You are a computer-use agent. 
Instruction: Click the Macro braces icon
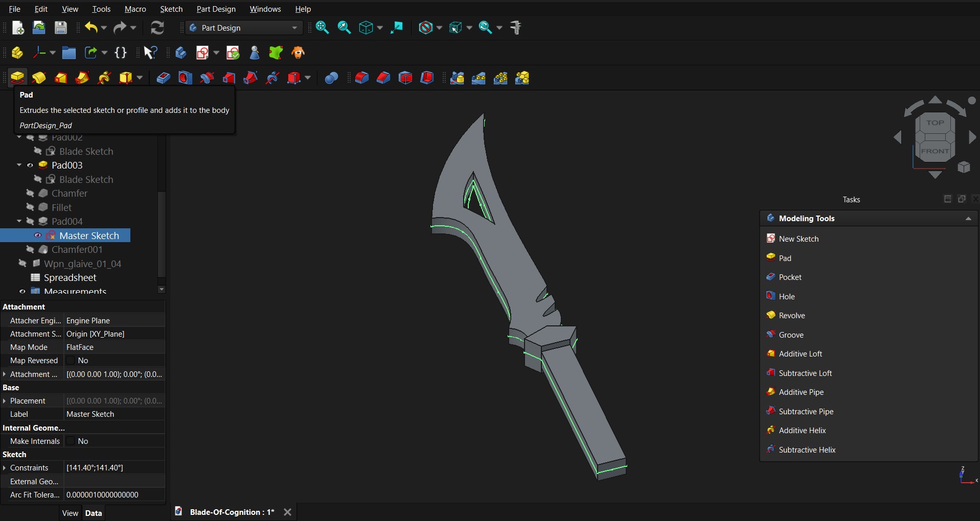(x=121, y=53)
